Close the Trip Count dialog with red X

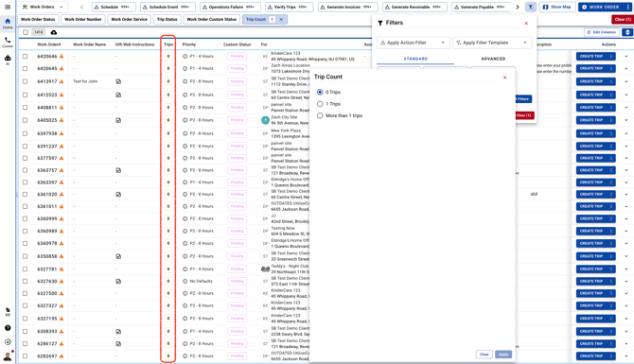click(x=504, y=78)
